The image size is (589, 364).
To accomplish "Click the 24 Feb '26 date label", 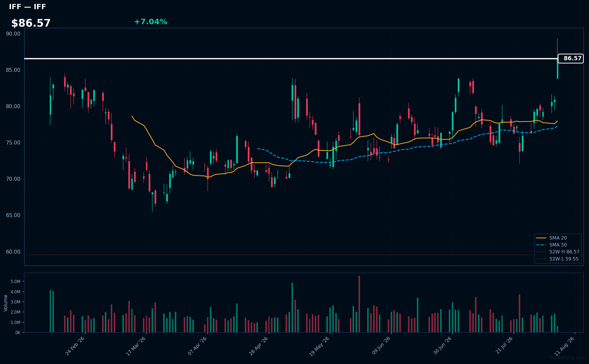I will (75, 346).
